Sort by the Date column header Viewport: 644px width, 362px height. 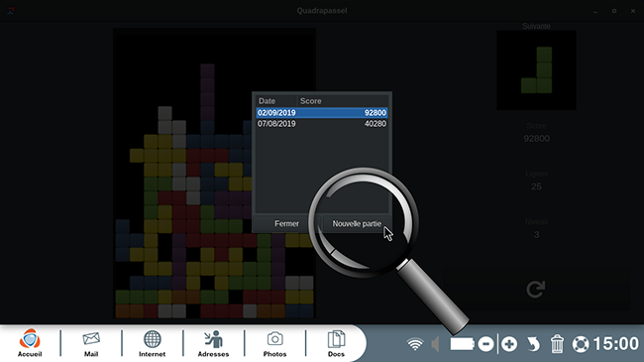[x=276, y=101]
